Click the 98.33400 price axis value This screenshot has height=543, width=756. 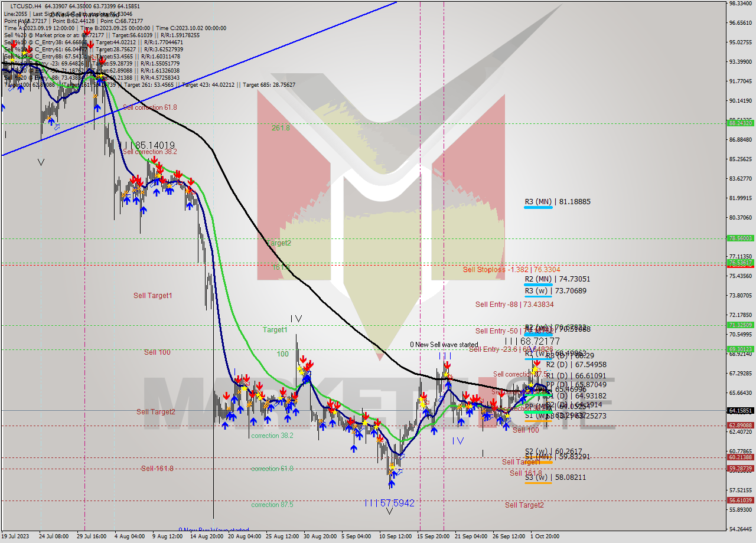[740, 4]
